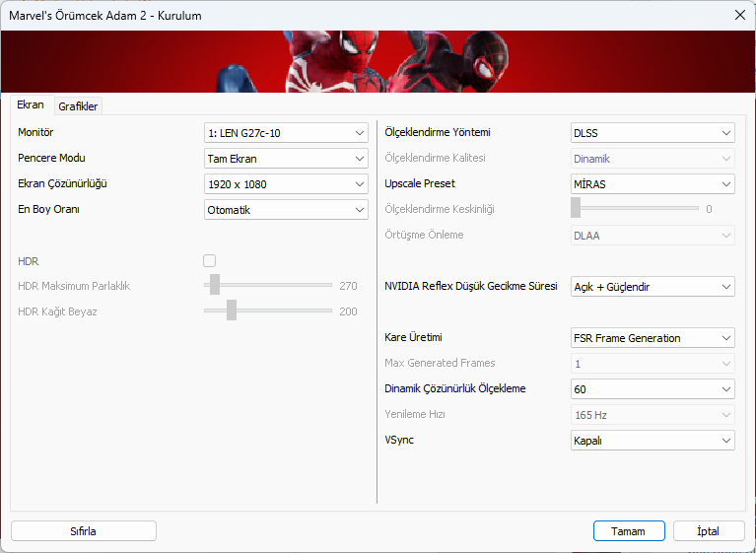Confirm settings with the Tamam button
The height and width of the screenshot is (553, 756).
click(x=629, y=531)
